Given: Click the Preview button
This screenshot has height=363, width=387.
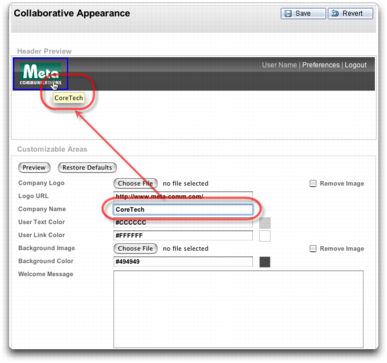Looking at the screenshot, I should pos(34,168).
